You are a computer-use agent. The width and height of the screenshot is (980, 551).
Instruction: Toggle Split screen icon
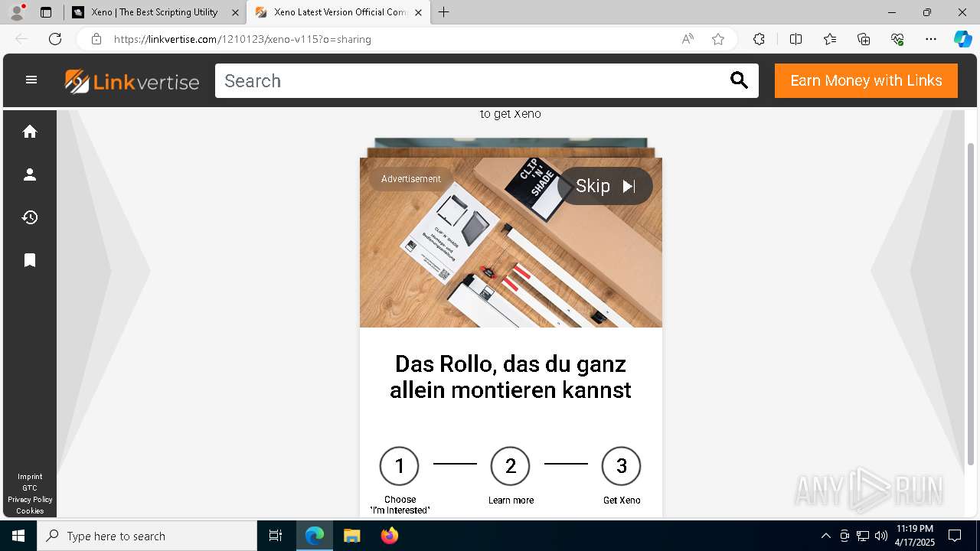795,39
